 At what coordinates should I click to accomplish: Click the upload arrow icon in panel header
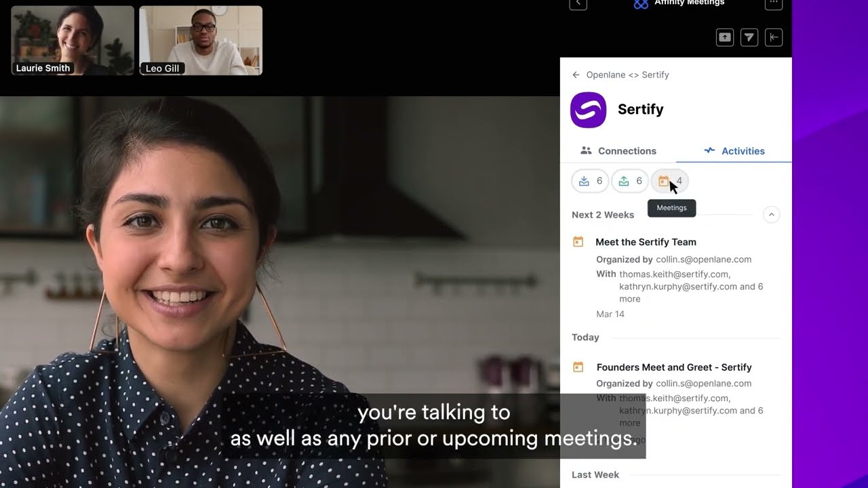click(725, 37)
